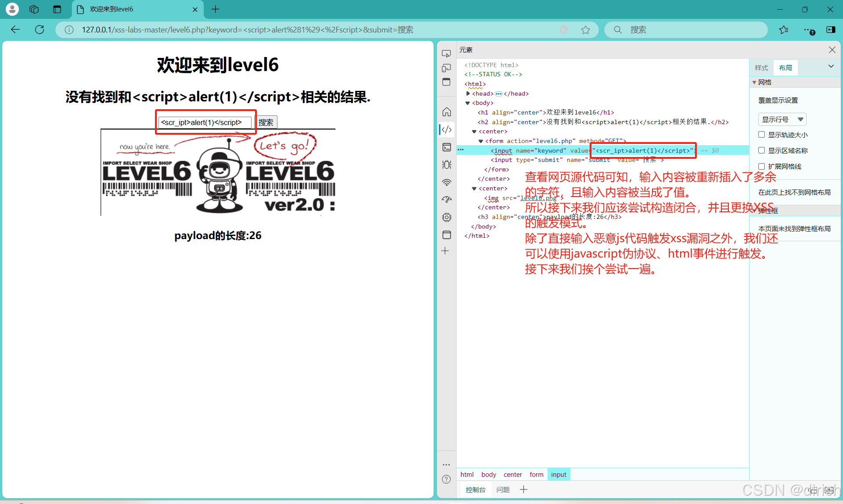843x504 pixels.
Task: Click the level6.png source link
Action: tap(538, 198)
